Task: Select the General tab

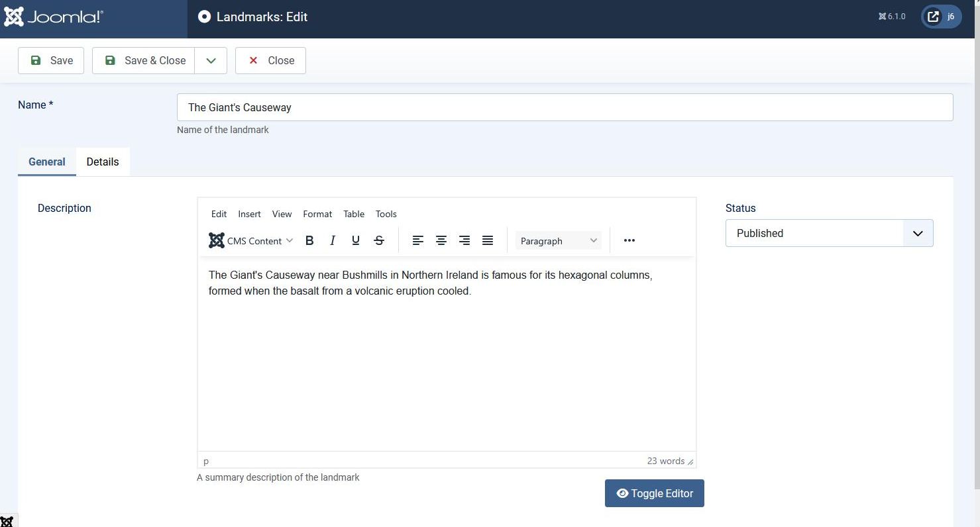Action: pos(47,162)
